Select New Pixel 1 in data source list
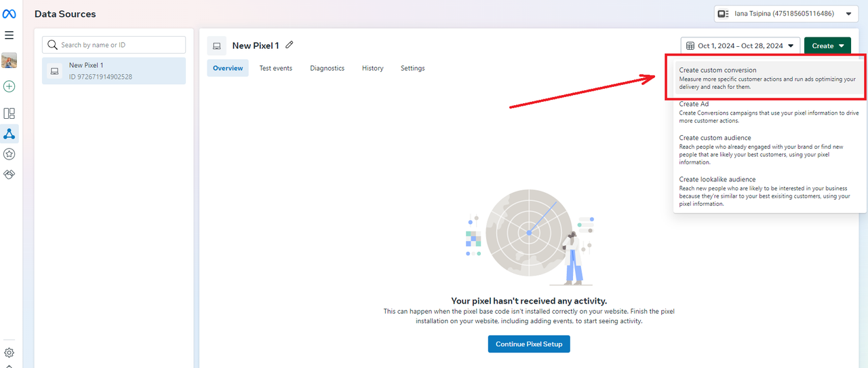868x368 pixels. [x=114, y=71]
